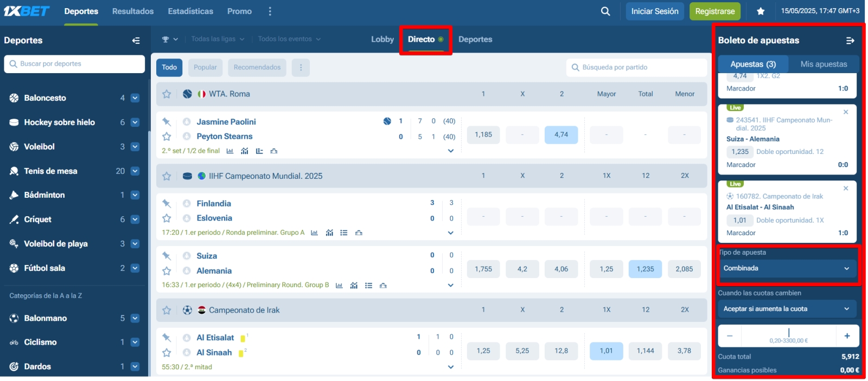Click the stake amount input field
This screenshot has height=381, width=868.
(x=788, y=336)
